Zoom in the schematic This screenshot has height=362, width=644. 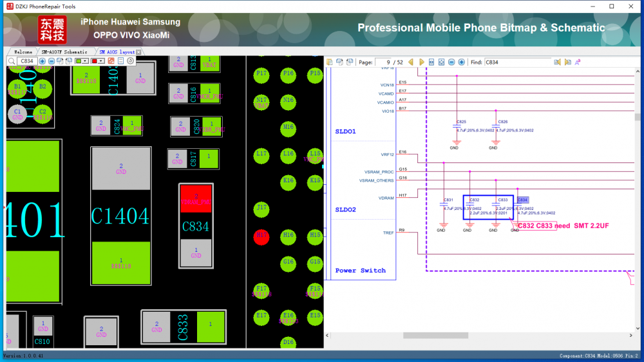[462, 62]
